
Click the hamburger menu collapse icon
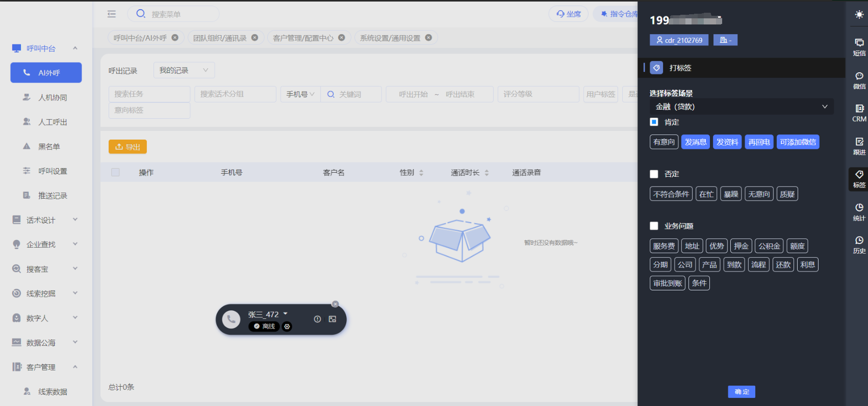coord(112,14)
